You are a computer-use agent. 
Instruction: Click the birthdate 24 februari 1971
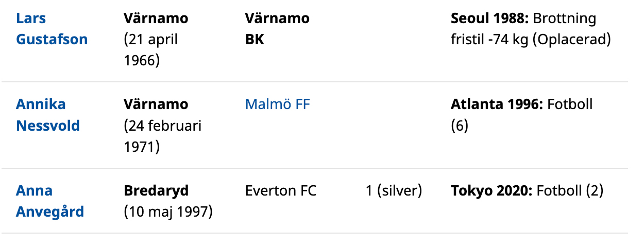(162, 136)
